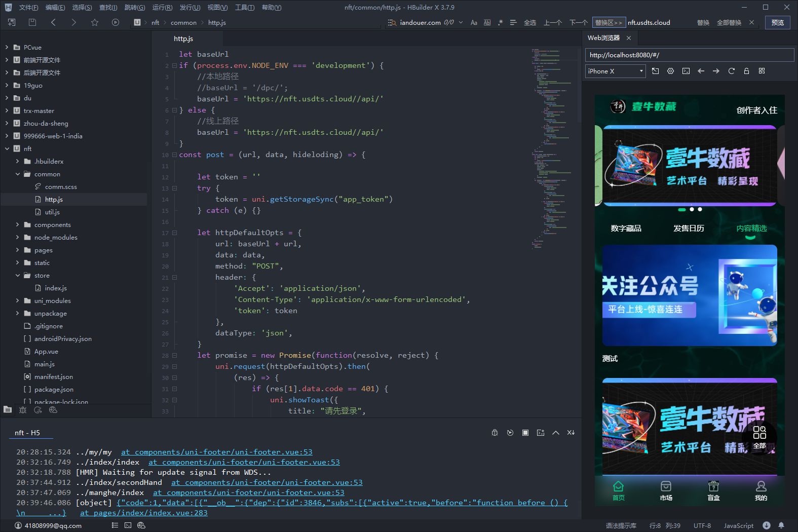798x532 pixels.
Task: Toggle regular expression search option
Action: click(500, 22)
